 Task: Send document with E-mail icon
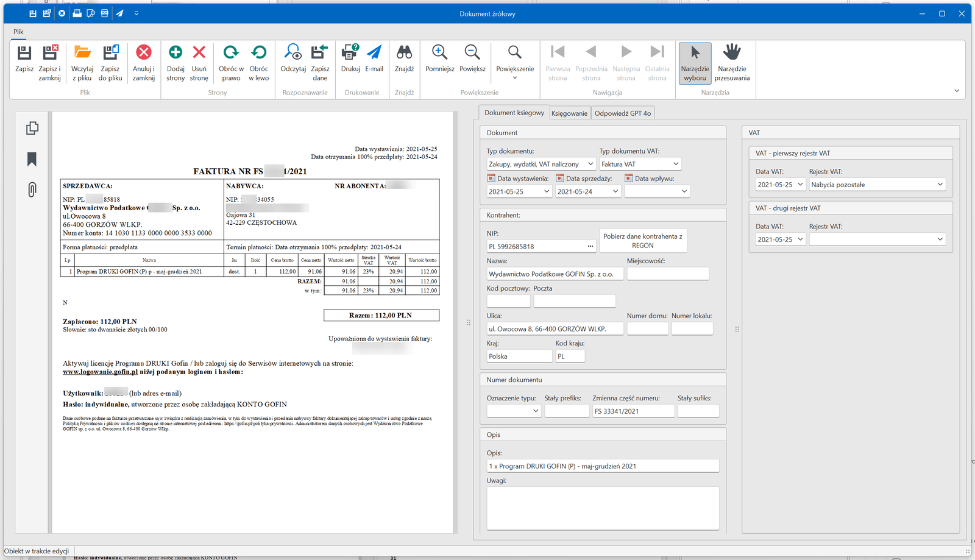(x=374, y=53)
